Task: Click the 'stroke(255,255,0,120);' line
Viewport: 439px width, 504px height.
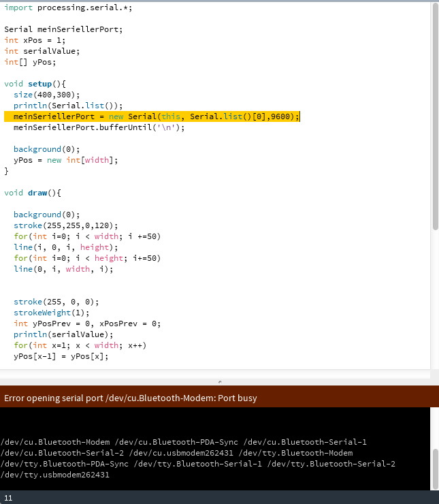Action: [x=65, y=225]
